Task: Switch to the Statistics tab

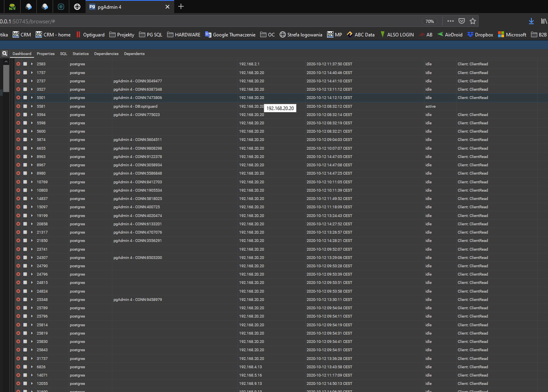Action: (80, 53)
